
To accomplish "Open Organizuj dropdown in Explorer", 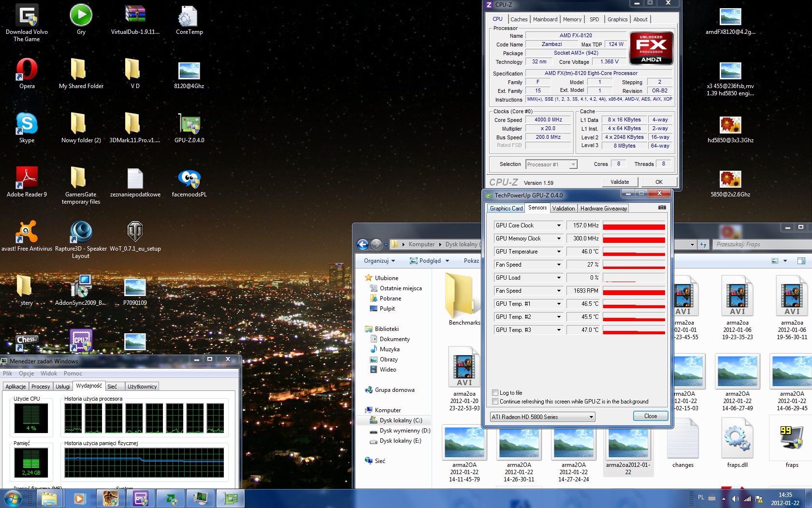I will pos(379,261).
